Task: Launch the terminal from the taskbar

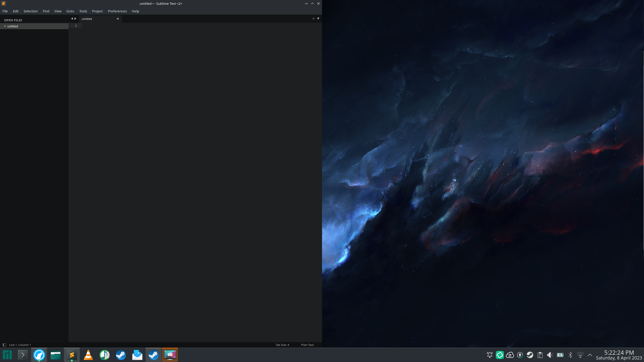Action: pos(23,355)
